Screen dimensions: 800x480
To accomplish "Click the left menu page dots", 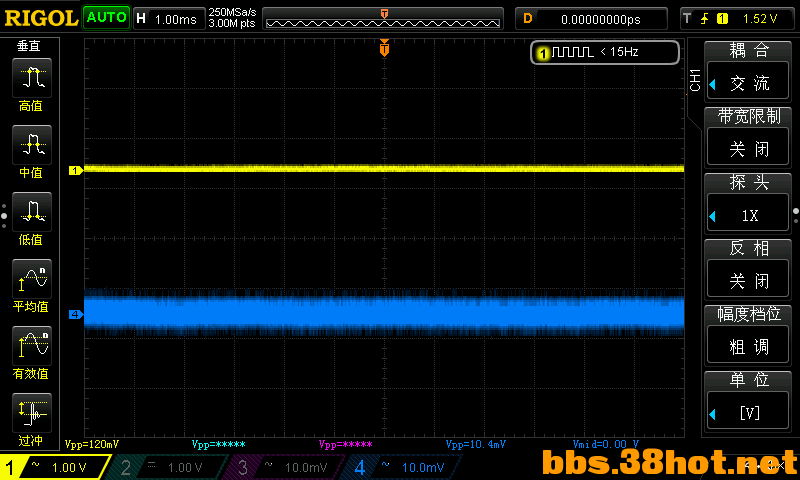I will click(4, 216).
